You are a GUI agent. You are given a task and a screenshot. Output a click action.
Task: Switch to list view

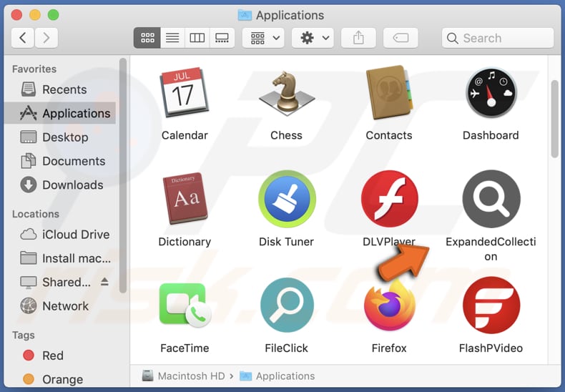172,37
